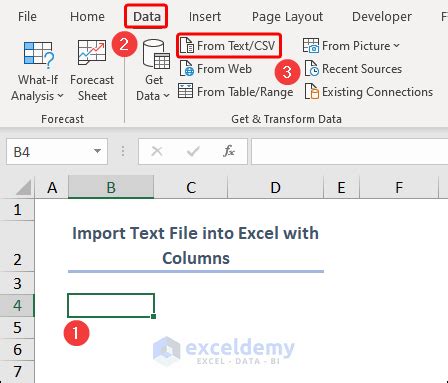Click the From Text/CSV icon
Viewport: 448px width, 383px height.
[187, 45]
